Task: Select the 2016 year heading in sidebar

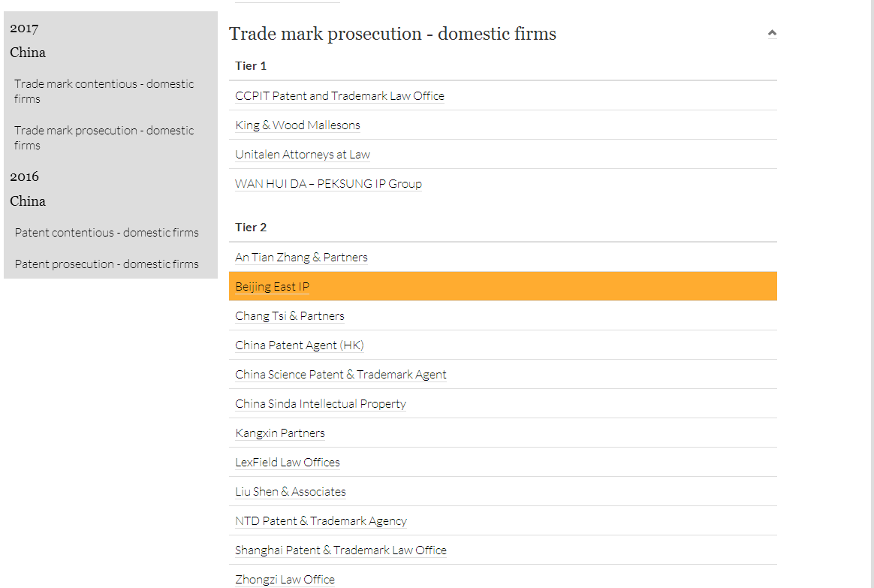Action: tap(24, 176)
